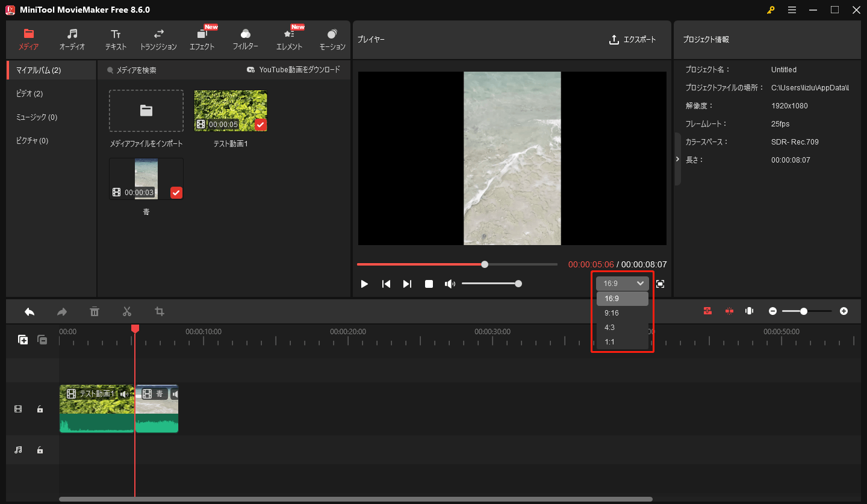The image size is (867, 504).
Task: Click the red zoom-to-fit timeline icon
Action: point(707,311)
